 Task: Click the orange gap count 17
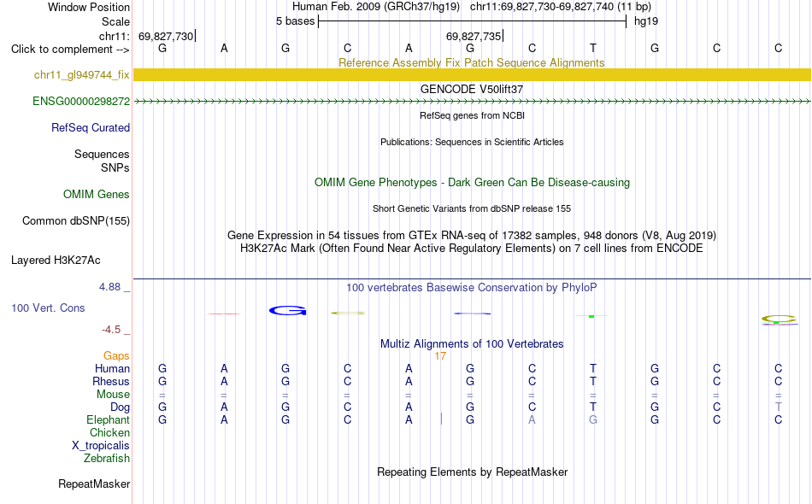pyautogui.click(x=440, y=356)
